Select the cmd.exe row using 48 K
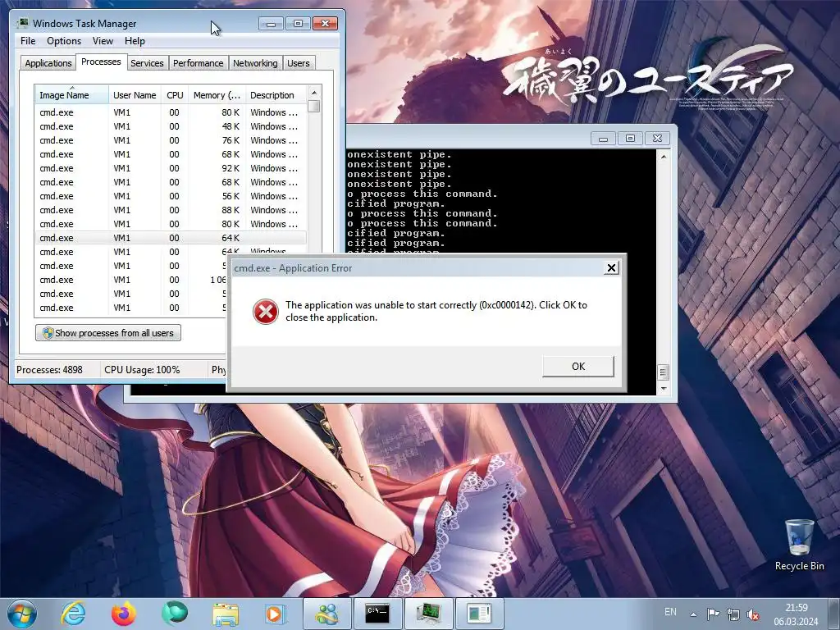The image size is (840, 630). (x=171, y=126)
